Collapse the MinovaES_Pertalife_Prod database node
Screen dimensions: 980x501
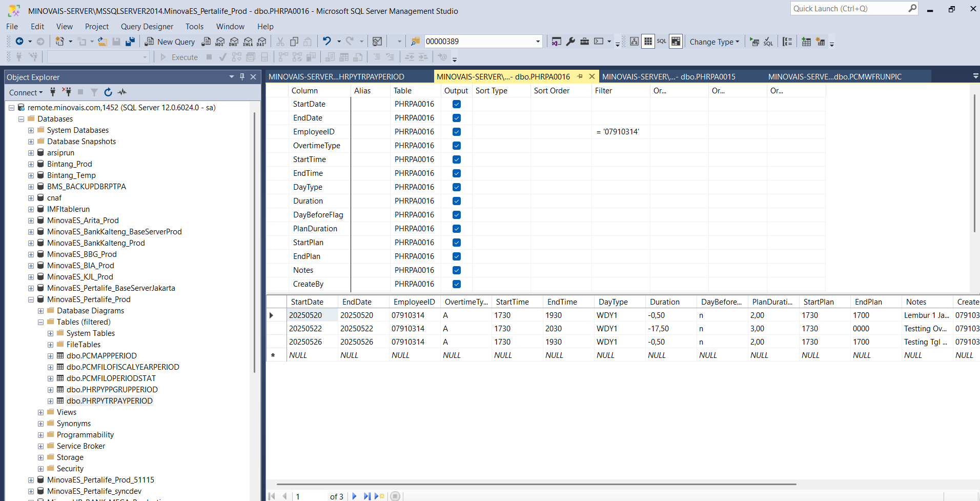[x=31, y=299]
